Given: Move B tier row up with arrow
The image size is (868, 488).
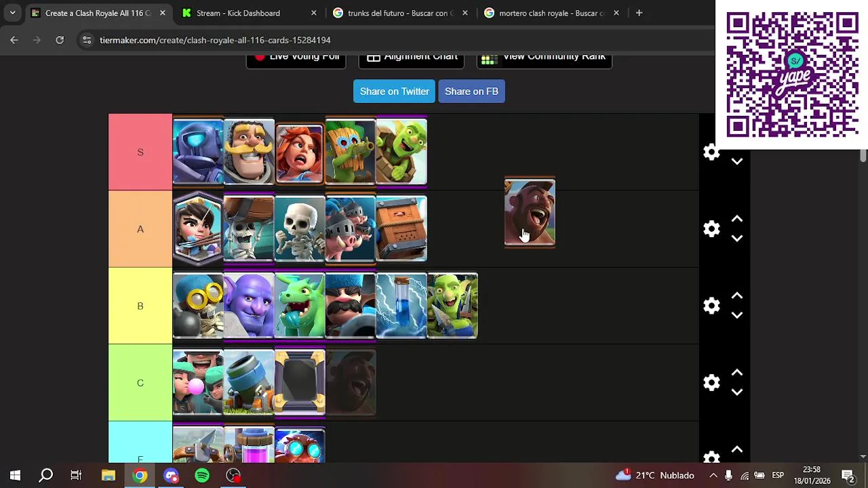Looking at the screenshot, I should point(737,296).
